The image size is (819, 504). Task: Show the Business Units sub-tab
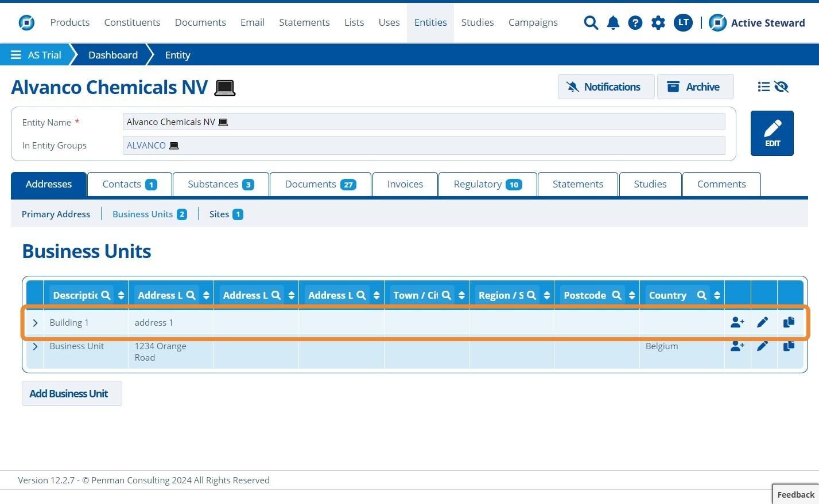click(x=150, y=214)
